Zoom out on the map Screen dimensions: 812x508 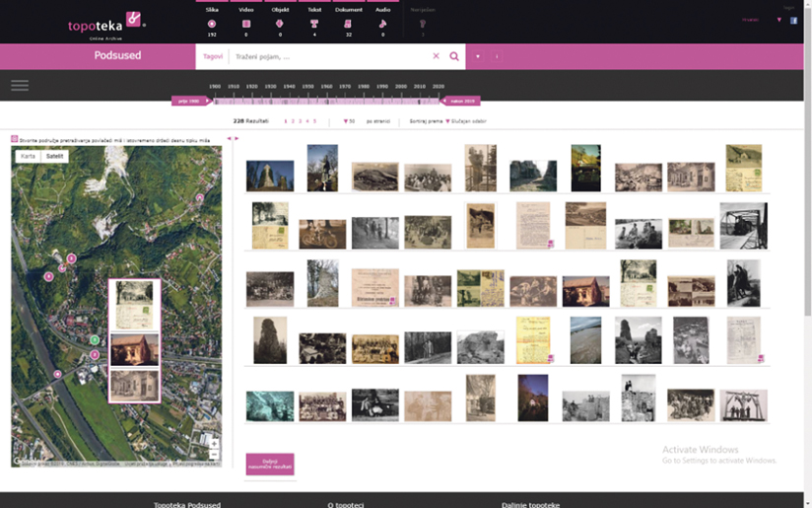point(214,455)
